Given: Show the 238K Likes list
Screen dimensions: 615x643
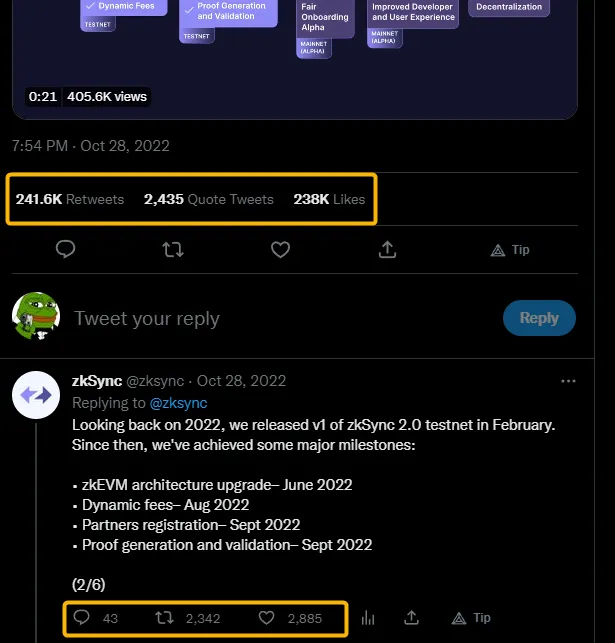Looking at the screenshot, I should (x=329, y=199).
